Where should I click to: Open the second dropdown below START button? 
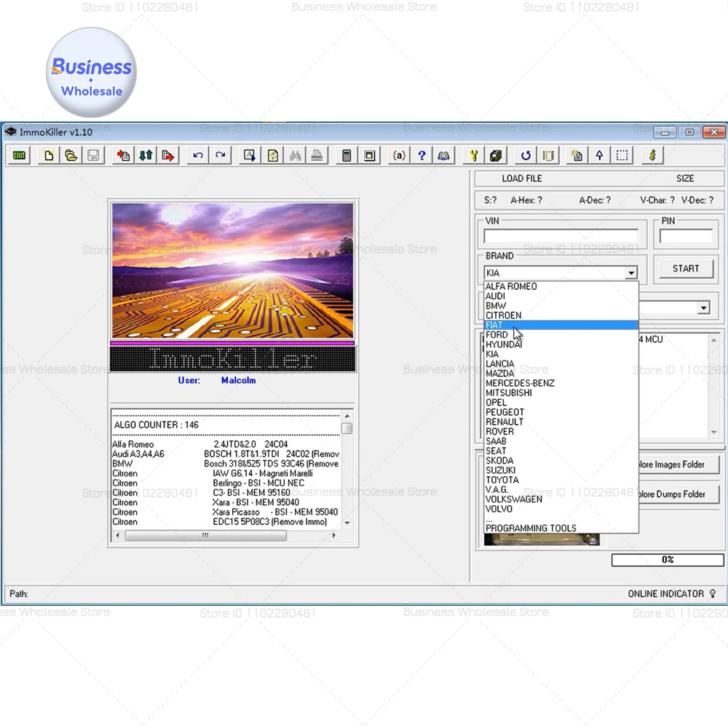click(704, 308)
